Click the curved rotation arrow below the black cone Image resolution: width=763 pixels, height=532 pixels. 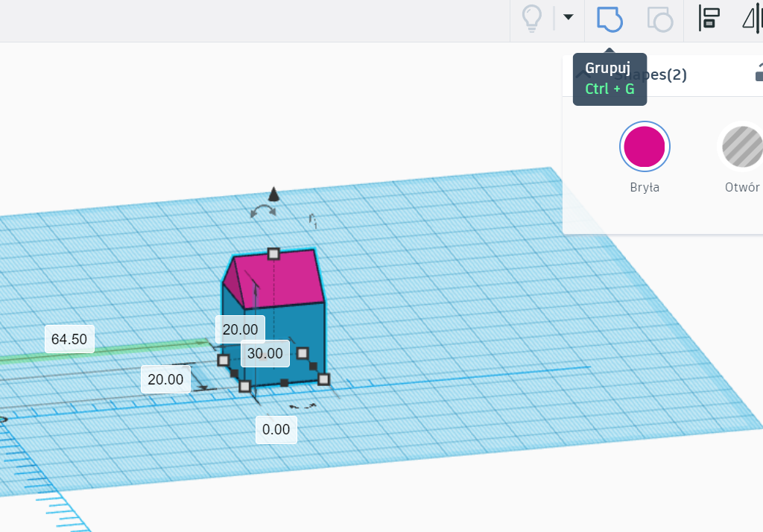point(263,212)
